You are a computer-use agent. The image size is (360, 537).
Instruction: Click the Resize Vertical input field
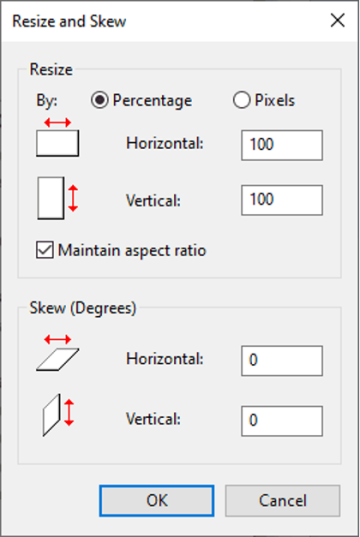282,200
